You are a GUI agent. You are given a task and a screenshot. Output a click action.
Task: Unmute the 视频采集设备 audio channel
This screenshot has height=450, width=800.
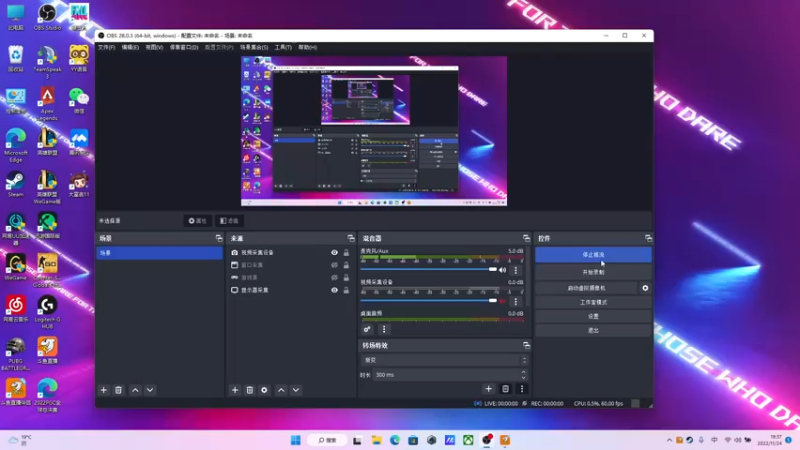pos(503,301)
